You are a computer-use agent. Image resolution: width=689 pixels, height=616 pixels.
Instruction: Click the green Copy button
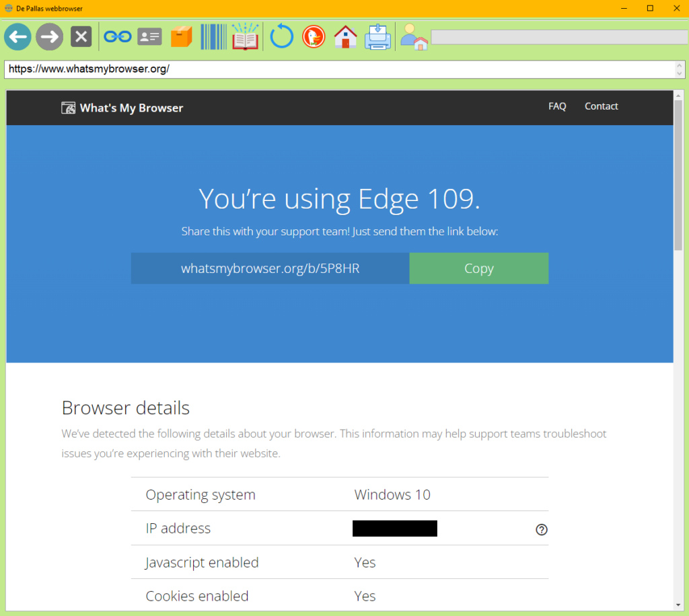(x=479, y=268)
